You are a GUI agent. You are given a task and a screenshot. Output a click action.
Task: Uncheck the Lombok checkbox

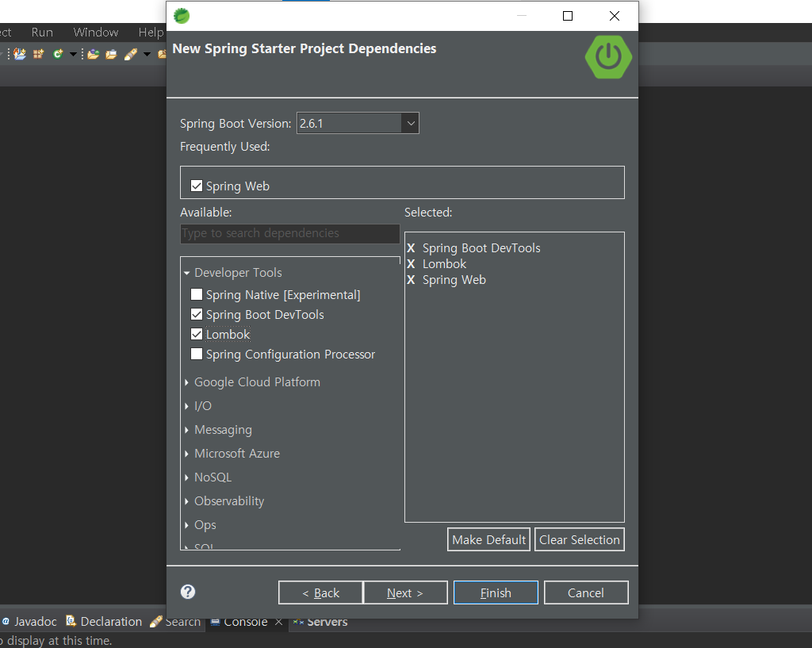(197, 334)
